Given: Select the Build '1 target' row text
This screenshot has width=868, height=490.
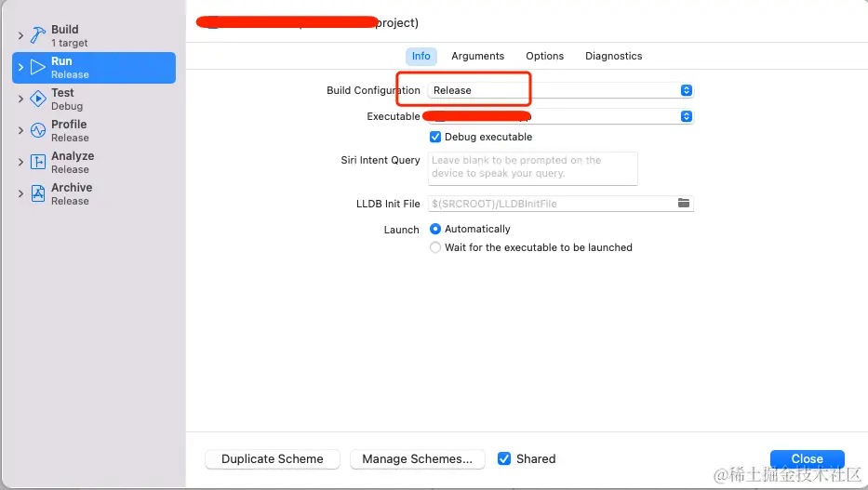Looking at the screenshot, I should coord(69,43).
